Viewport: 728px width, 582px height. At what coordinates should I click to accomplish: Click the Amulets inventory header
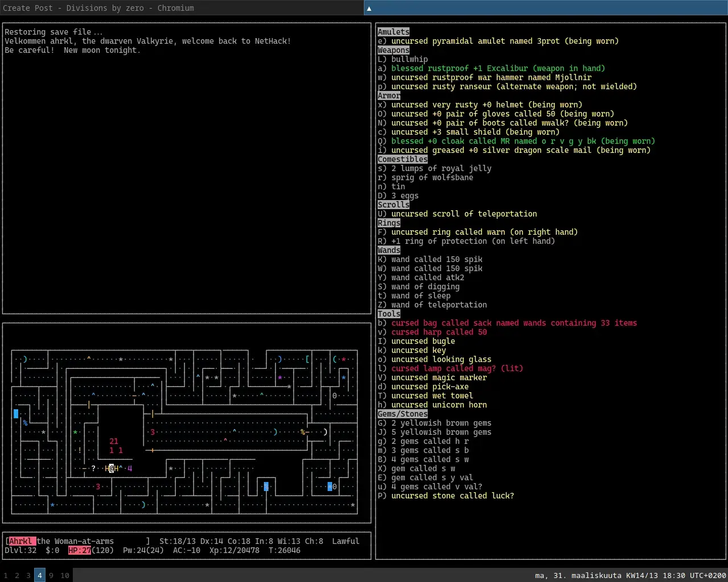394,32
